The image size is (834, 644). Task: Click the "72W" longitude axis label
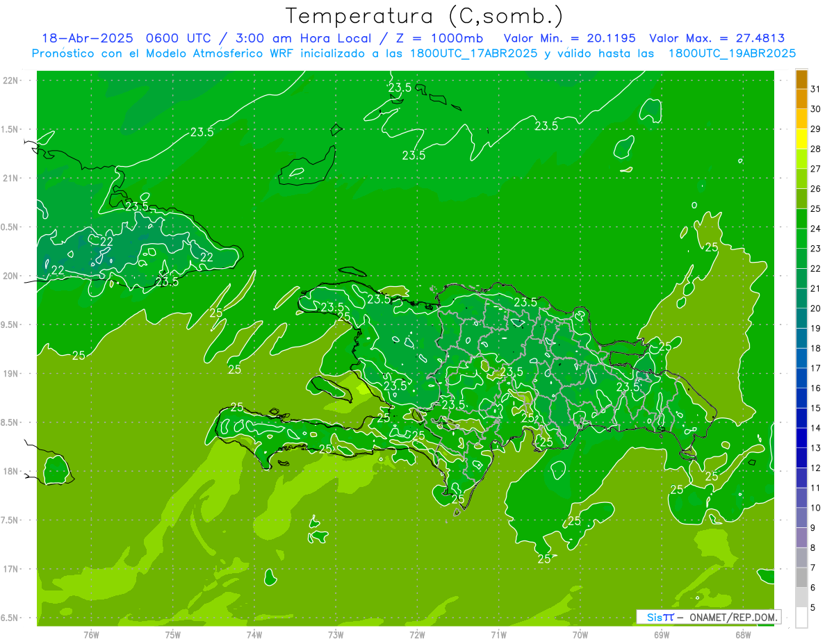pos(417,635)
